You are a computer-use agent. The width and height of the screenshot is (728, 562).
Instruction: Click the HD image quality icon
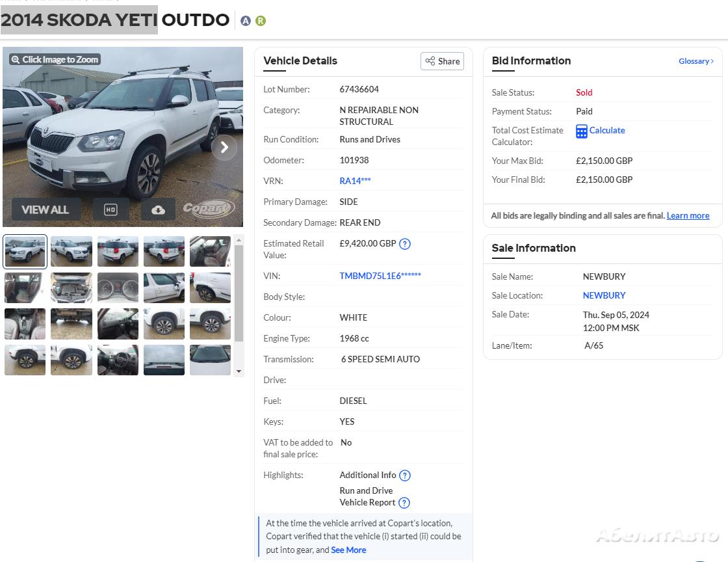(110, 209)
